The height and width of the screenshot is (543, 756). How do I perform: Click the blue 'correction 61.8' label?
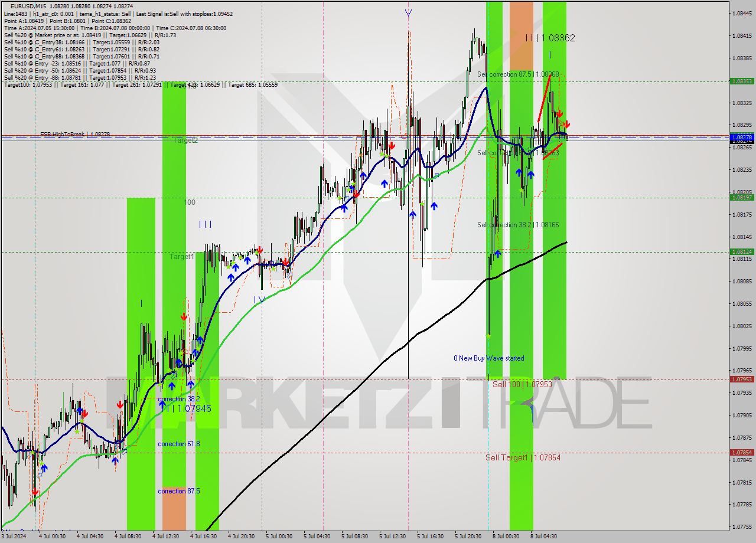coord(178,444)
